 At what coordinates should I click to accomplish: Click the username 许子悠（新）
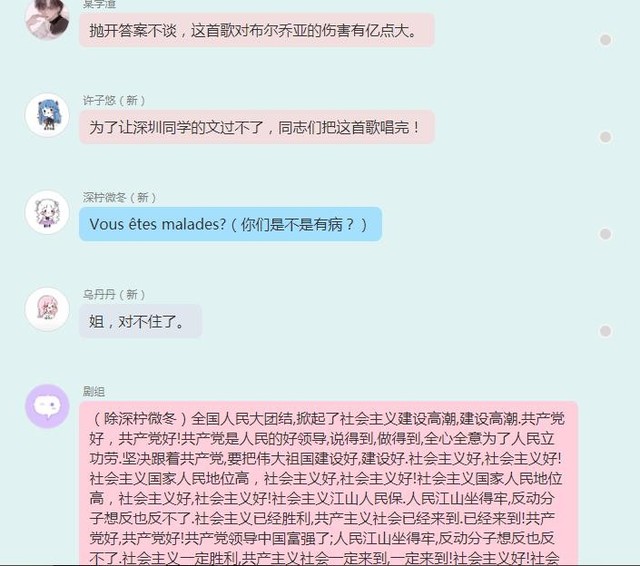click(x=114, y=100)
